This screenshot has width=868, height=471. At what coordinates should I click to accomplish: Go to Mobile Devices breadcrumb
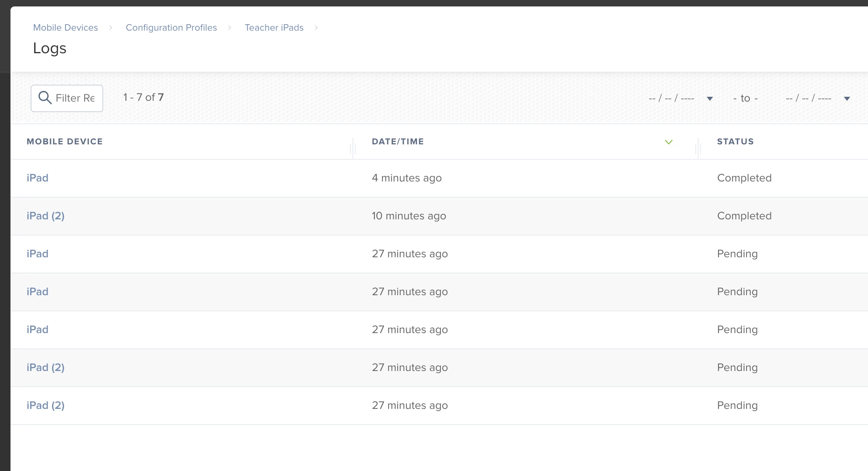point(65,27)
